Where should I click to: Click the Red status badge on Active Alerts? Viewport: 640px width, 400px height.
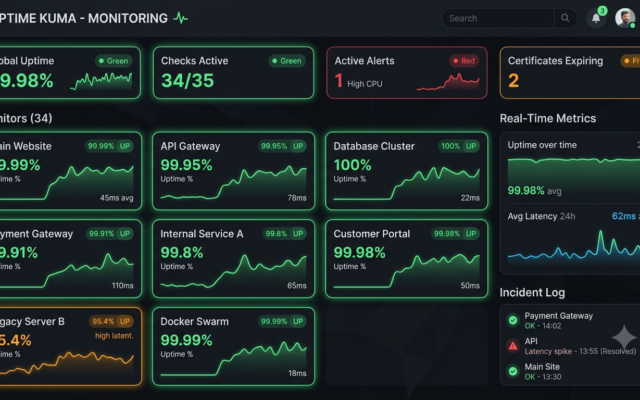click(464, 61)
